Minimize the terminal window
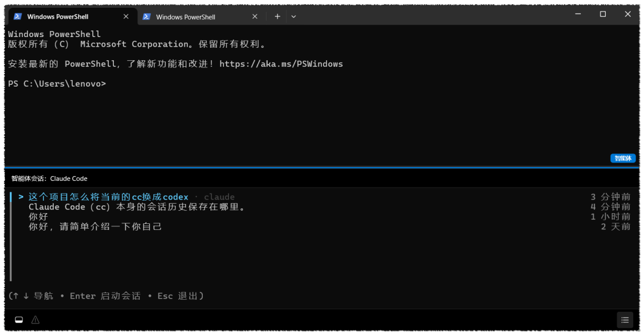 pos(578,14)
